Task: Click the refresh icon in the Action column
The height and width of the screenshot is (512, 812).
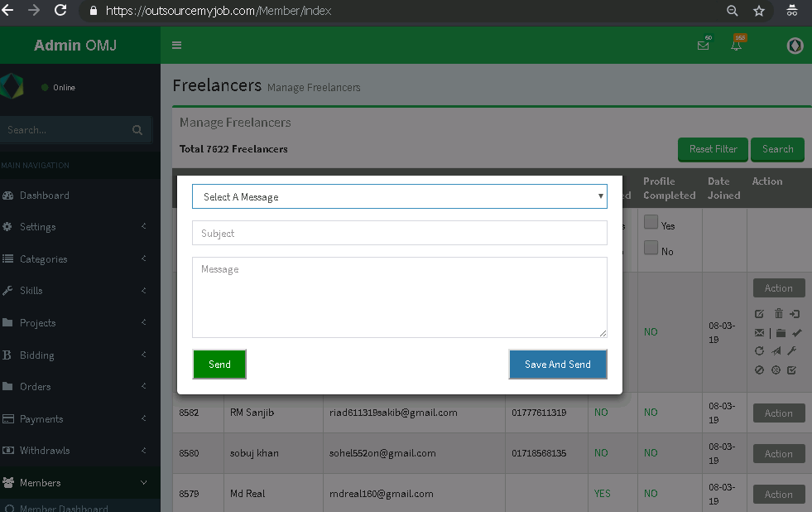Action: click(759, 351)
